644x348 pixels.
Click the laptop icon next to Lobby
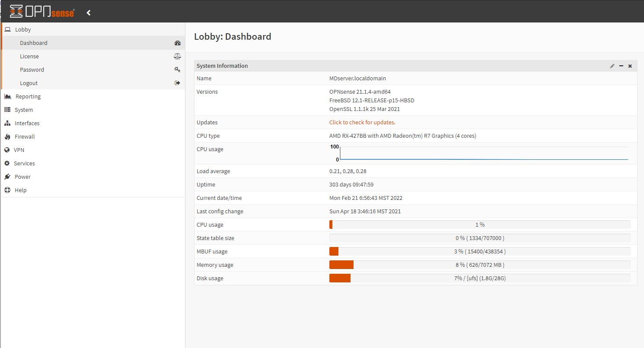click(x=7, y=30)
